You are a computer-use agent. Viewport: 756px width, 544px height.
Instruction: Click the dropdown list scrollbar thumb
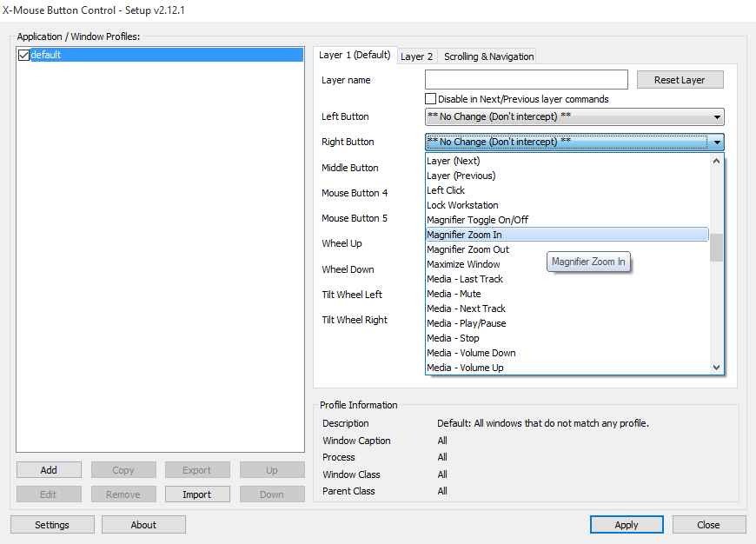click(x=717, y=248)
